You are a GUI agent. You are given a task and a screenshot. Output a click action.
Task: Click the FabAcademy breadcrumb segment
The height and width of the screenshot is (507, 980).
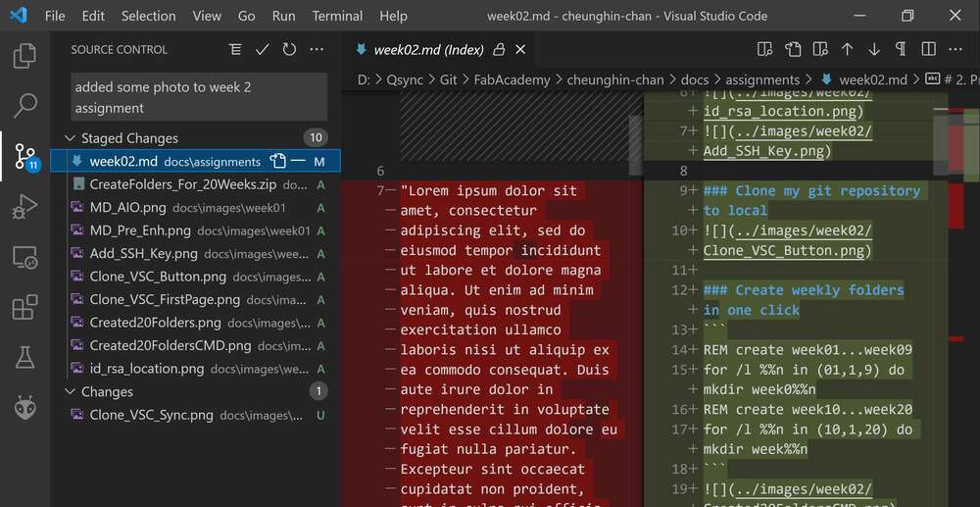(512, 80)
